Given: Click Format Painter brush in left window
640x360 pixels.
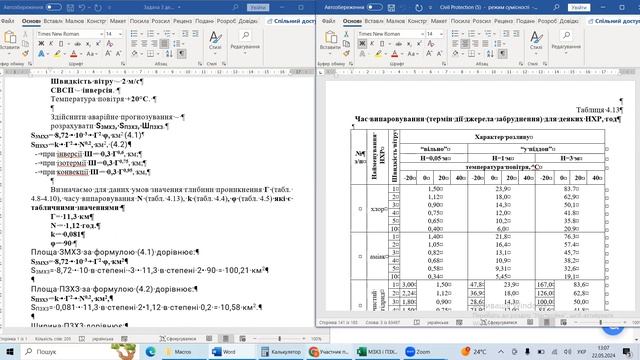Looking at the screenshot, I should tap(25, 53).
